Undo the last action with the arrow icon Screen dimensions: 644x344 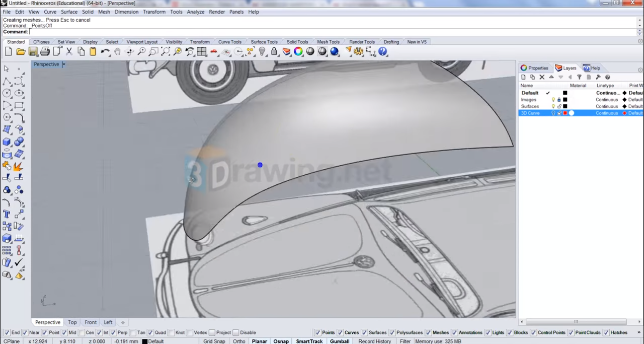click(105, 51)
